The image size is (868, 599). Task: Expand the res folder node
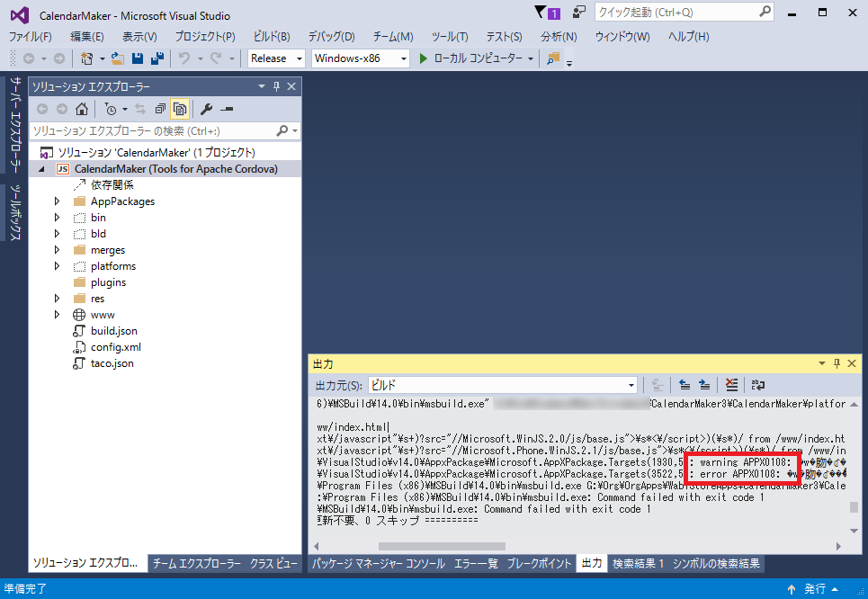57,299
